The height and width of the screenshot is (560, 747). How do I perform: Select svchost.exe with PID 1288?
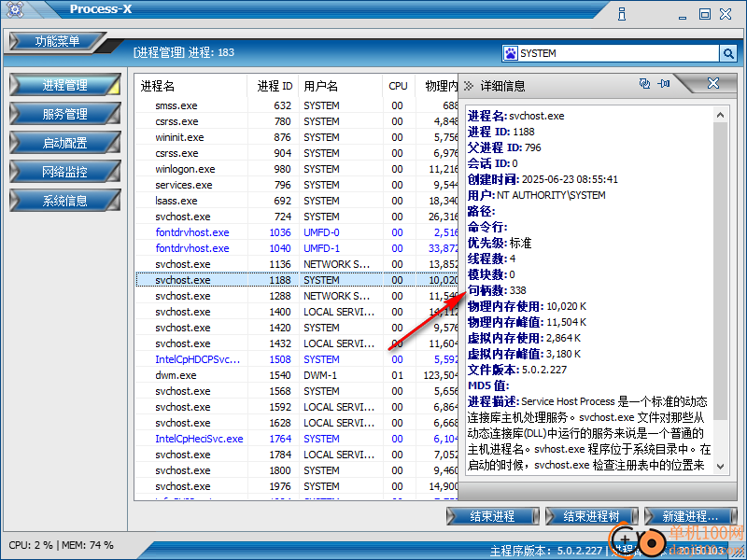tap(296, 296)
